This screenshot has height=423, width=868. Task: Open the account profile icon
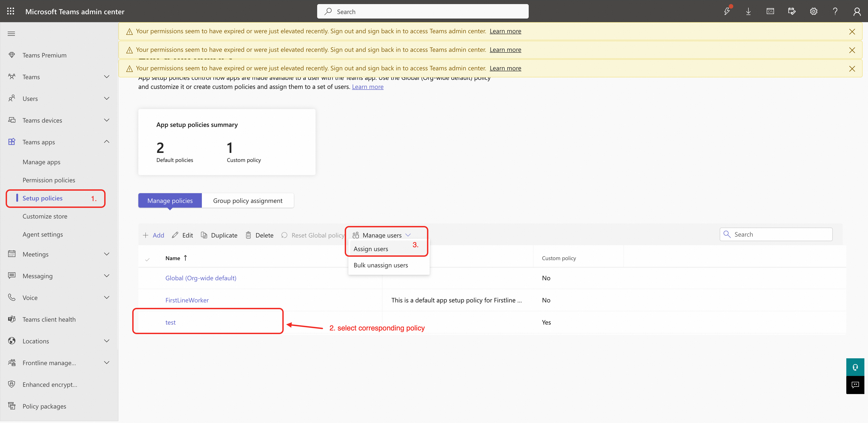pyautogui.click(x=857, y=12)
